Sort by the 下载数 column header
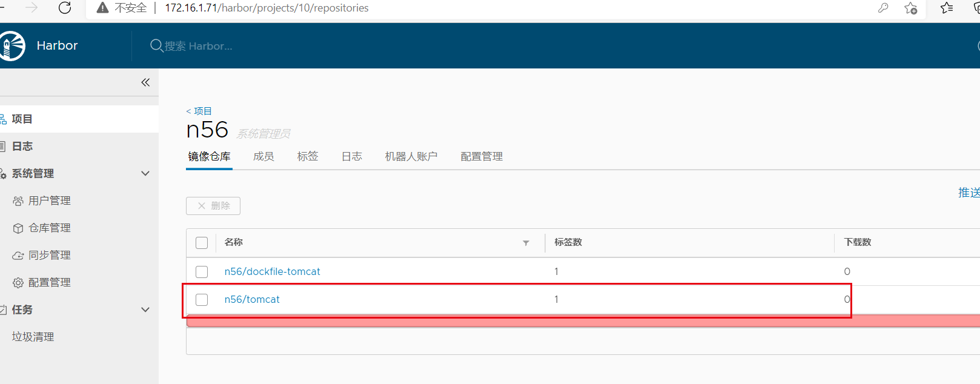980x384 pixels. pyautogui.click(x=858, y=242)
